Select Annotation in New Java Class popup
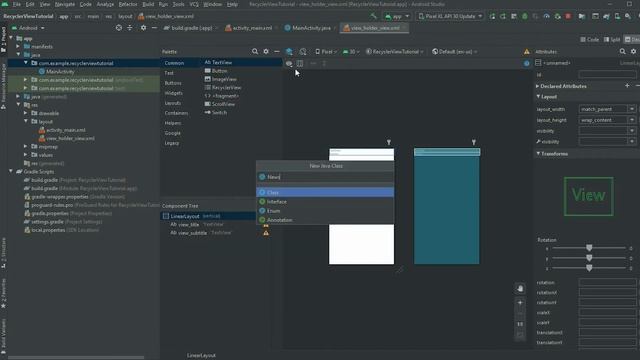The image size is (640, 360). (x=325, y=220)
